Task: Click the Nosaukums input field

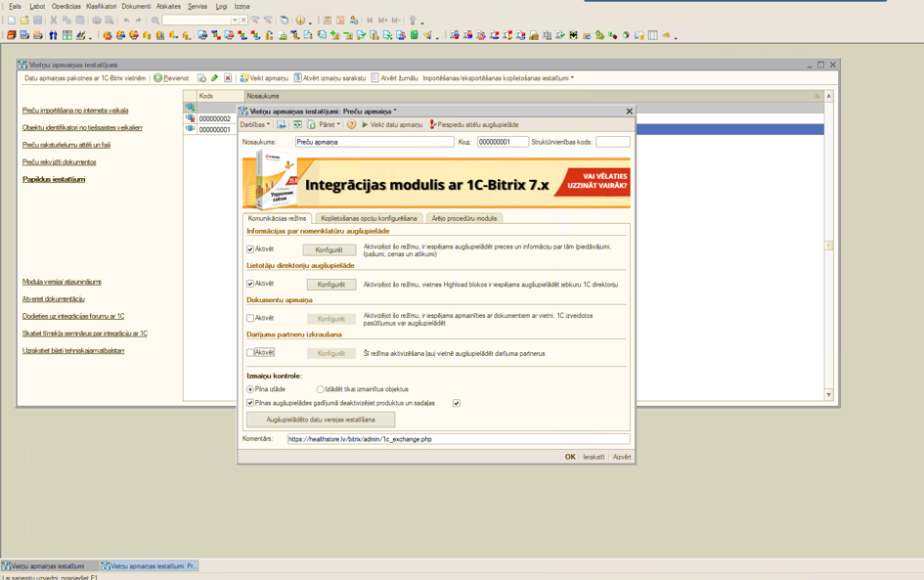Action: pos(374,142)
